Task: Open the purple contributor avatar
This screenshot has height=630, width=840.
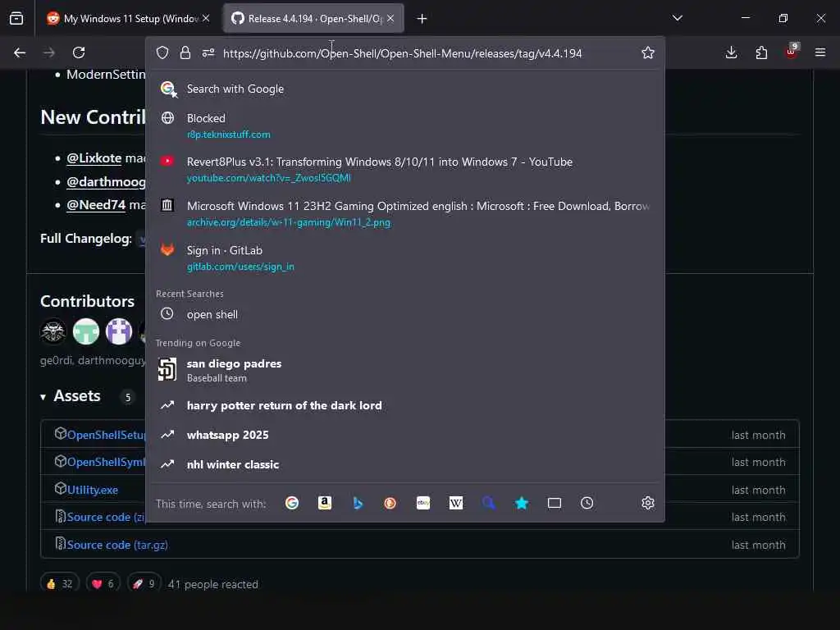Action: [x=118, y=331]
